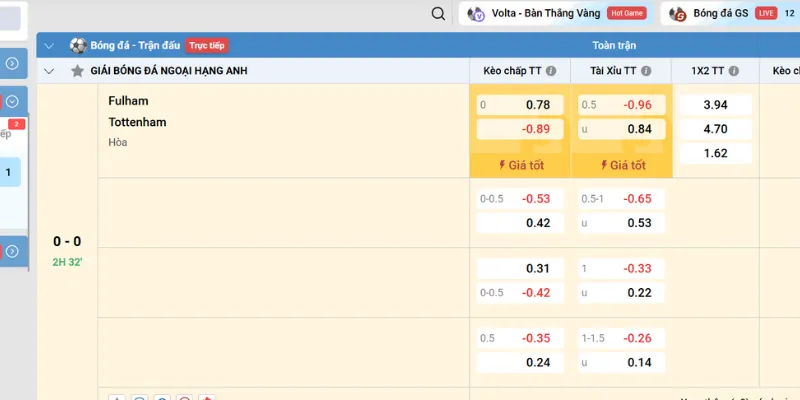Click the 0 - 0 match score
The height and width of the screenshot is (400, 800).
67,241
